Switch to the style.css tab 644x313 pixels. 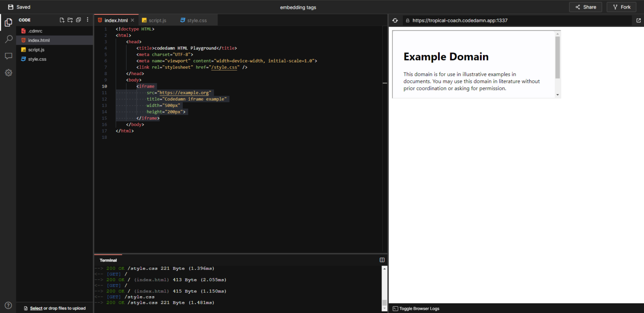coord(196,20)
